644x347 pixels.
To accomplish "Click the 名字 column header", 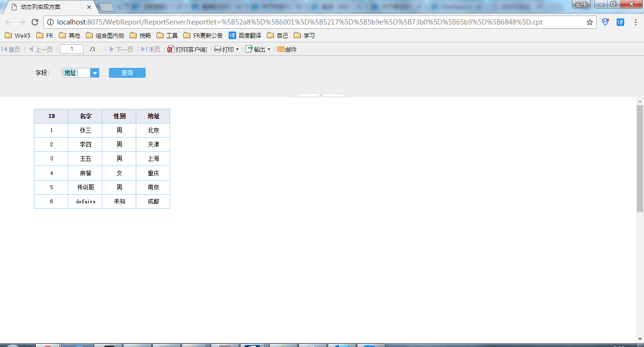I will pos(85,116).
